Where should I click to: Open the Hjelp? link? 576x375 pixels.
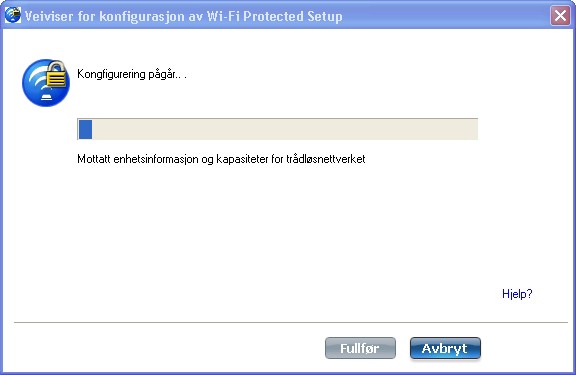pos(517,293)
